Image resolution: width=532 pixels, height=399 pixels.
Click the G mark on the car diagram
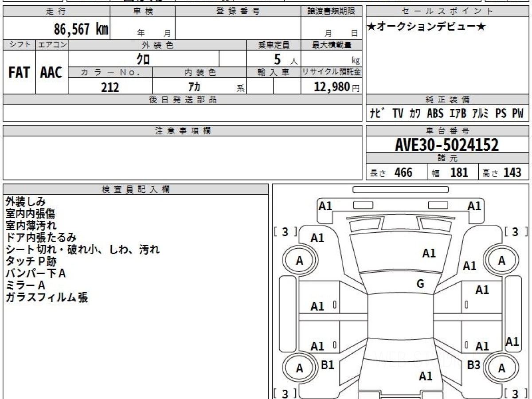(420, 285)
